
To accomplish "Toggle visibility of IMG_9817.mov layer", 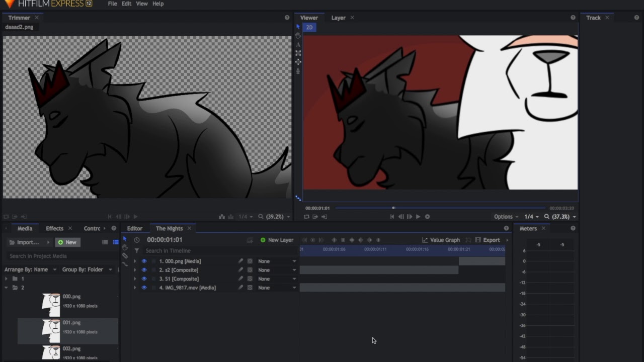I will click(144, 288).
